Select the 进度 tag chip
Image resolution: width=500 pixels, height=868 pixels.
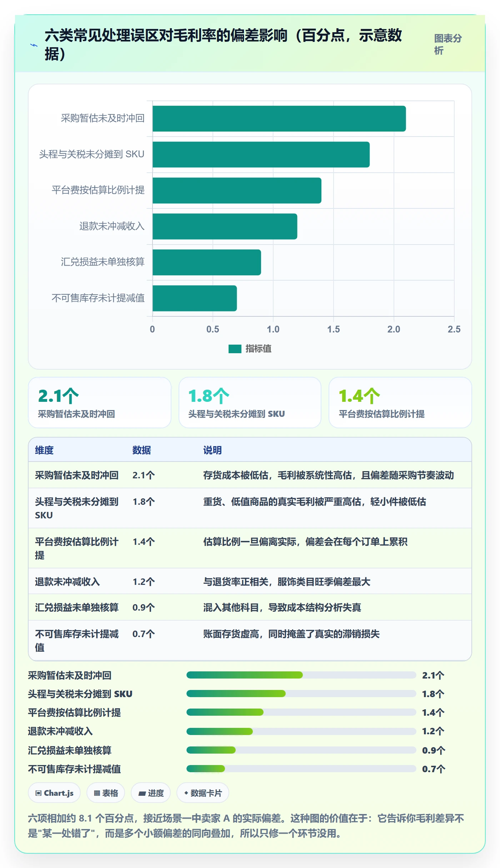(151, 793)
